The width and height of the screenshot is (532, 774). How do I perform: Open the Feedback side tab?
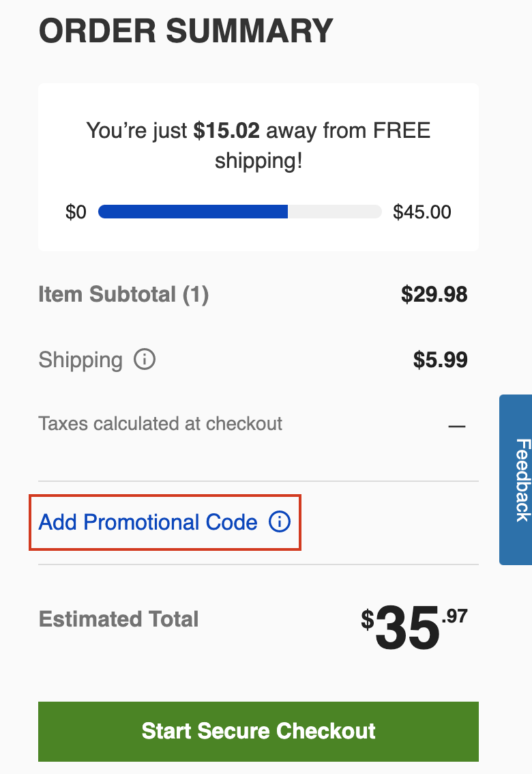pyautogui.click(x=516, y=479)
